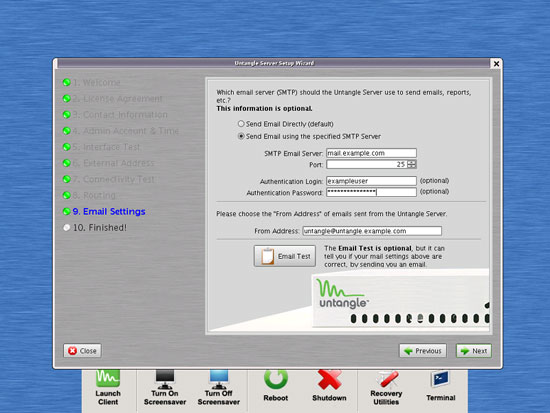Click the 'Authentication Password:' label
The height and width of the screenshot is (413, 550).
[284, 193]
